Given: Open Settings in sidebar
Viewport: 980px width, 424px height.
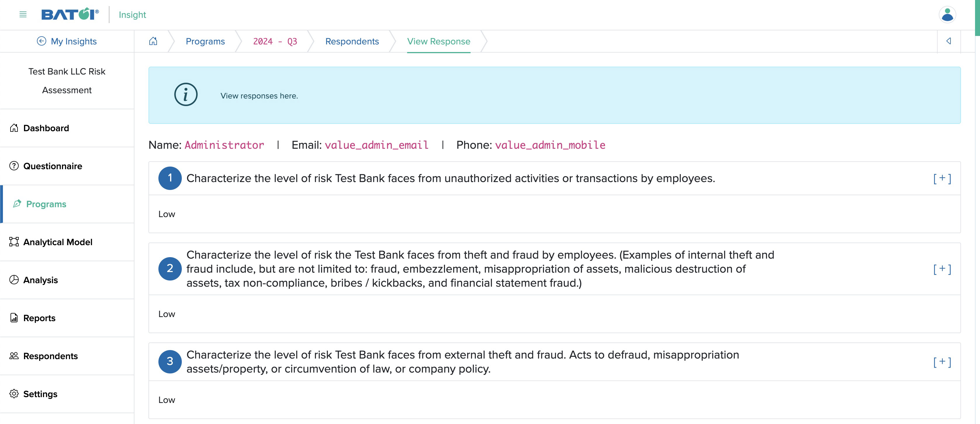Looking at the screenshot, I should [40, 393].
